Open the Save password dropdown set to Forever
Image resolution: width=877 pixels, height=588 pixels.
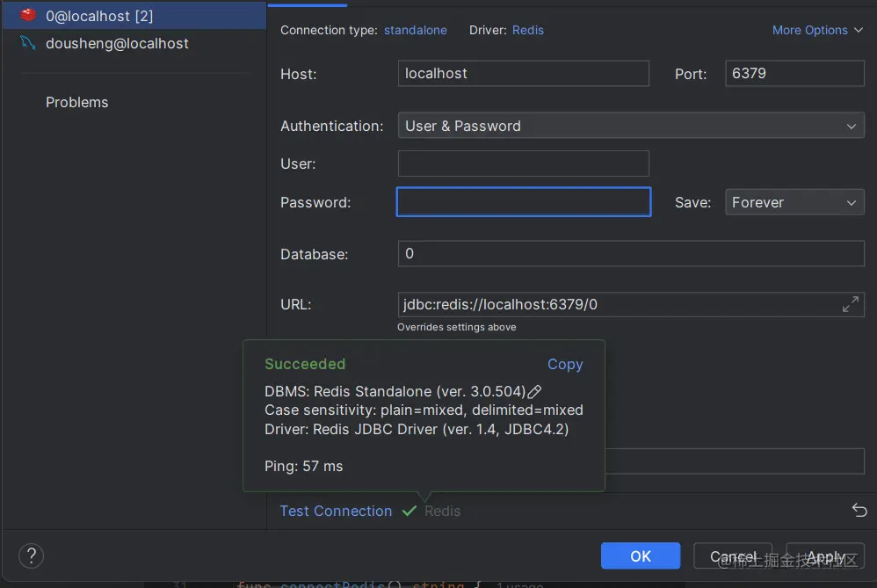coord(794,202)
